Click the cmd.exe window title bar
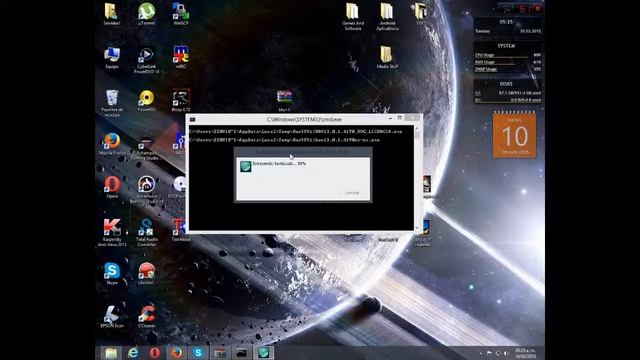 pos(304,119)
